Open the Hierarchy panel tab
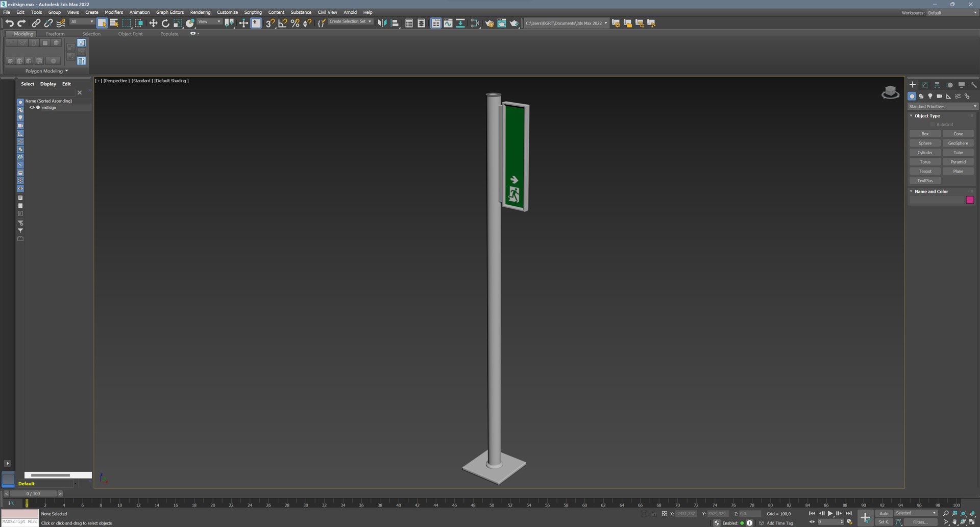The width and height of the screenshot is (980, 527). click(x=937, y=85)
